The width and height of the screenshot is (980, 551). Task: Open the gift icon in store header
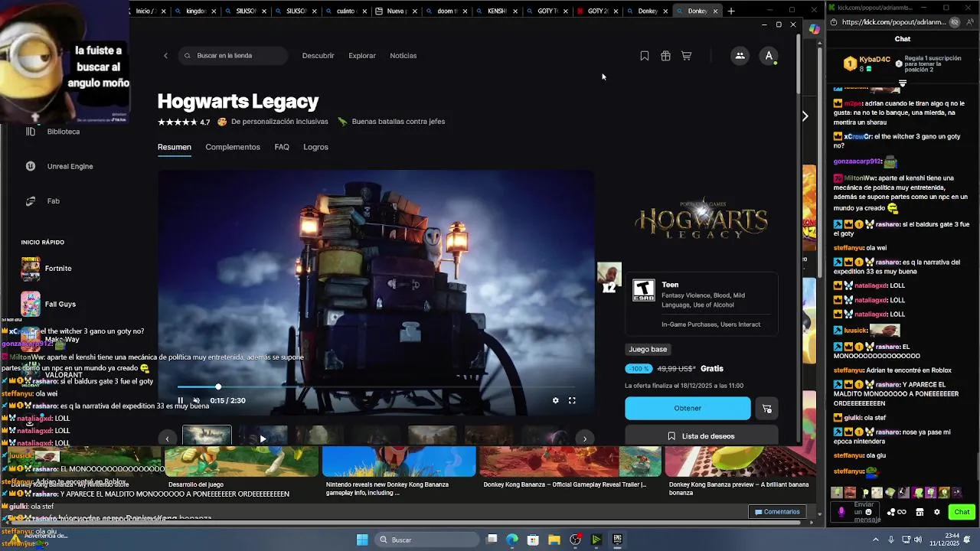pyautogui.click(x=665, y=56)
